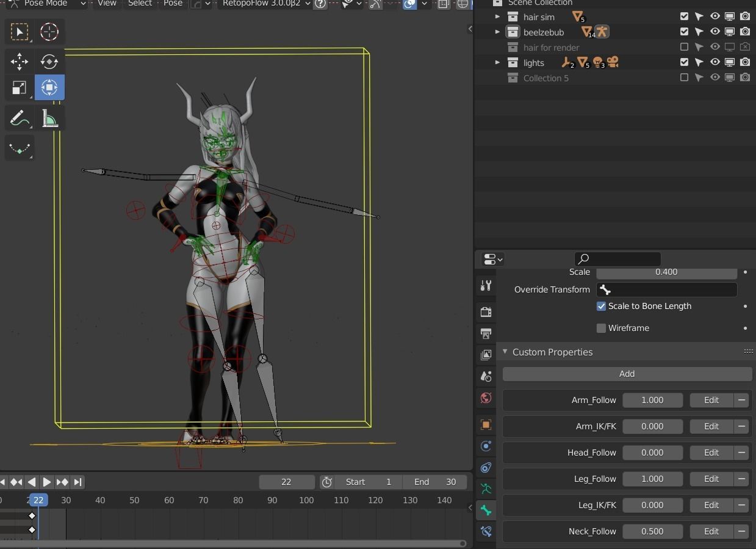Image resolution: width=756 pixels, height=549 pixels.
Task: Open the Bone Constraints properties tab
Action: pos(486,532)
